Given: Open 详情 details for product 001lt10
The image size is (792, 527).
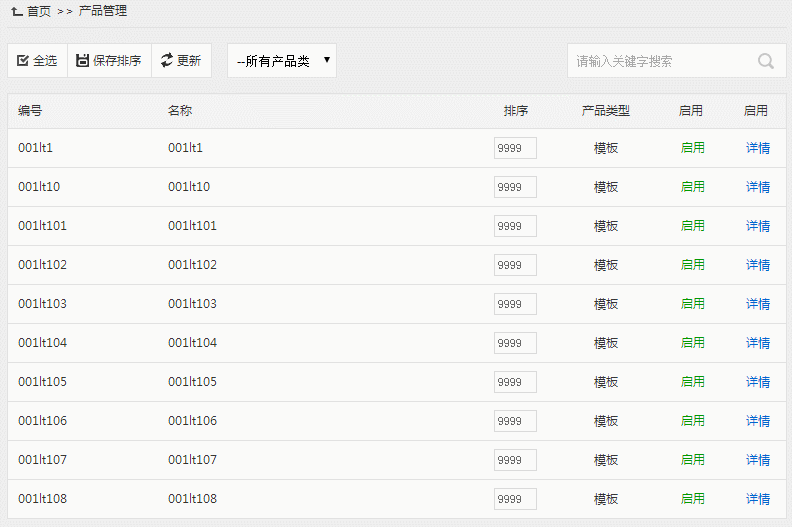Looking at the screenshot, I should coord(758,187).
